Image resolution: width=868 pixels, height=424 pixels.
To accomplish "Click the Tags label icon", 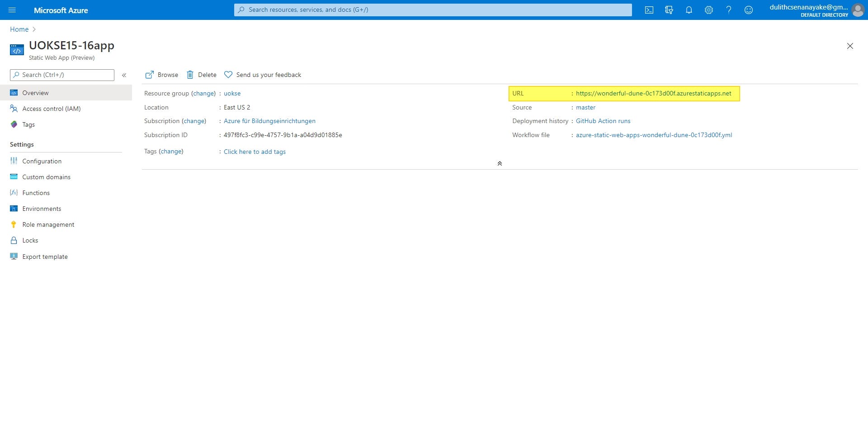I will tap(14, 124).
